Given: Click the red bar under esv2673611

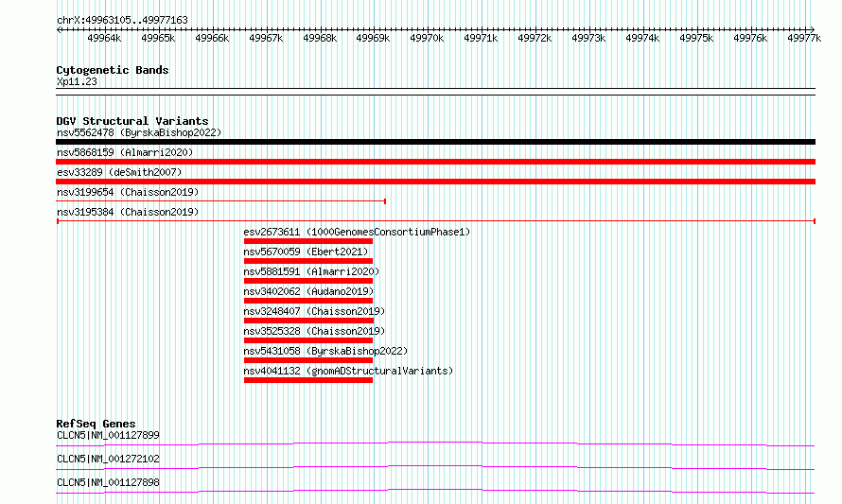Looking at the screenshot, I should coord(308,241).
